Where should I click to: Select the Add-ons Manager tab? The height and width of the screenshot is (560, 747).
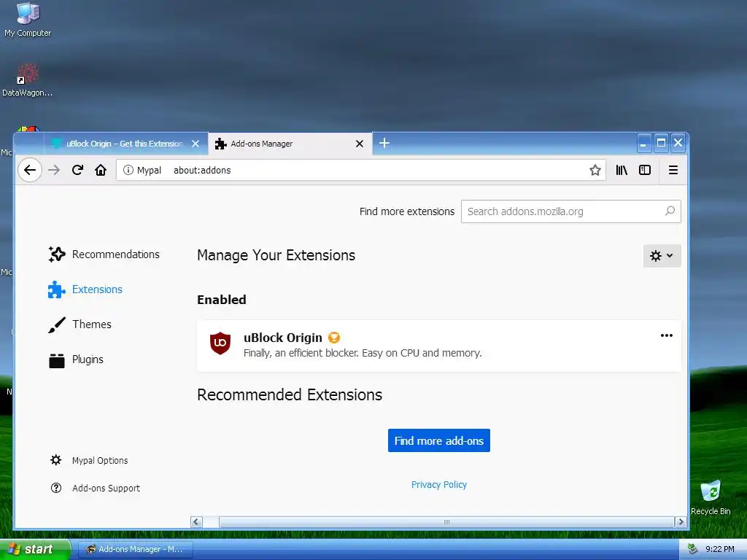(290, 144)
